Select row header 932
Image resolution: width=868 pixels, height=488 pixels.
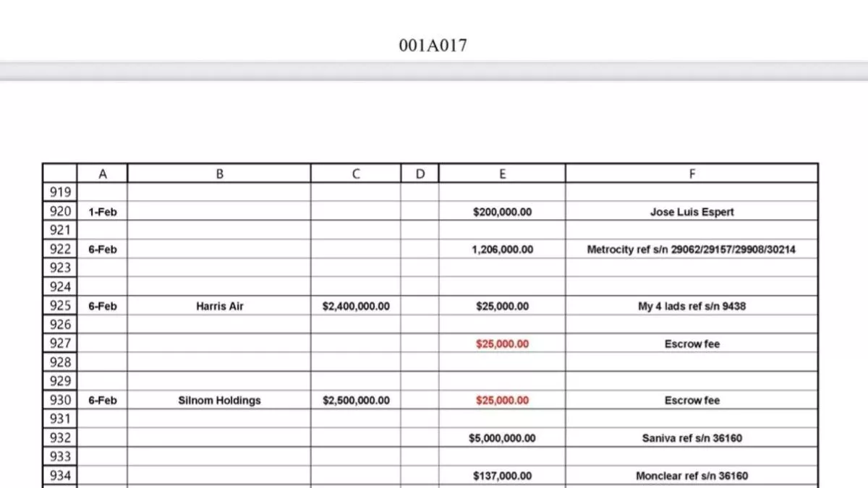click(60, 437)
